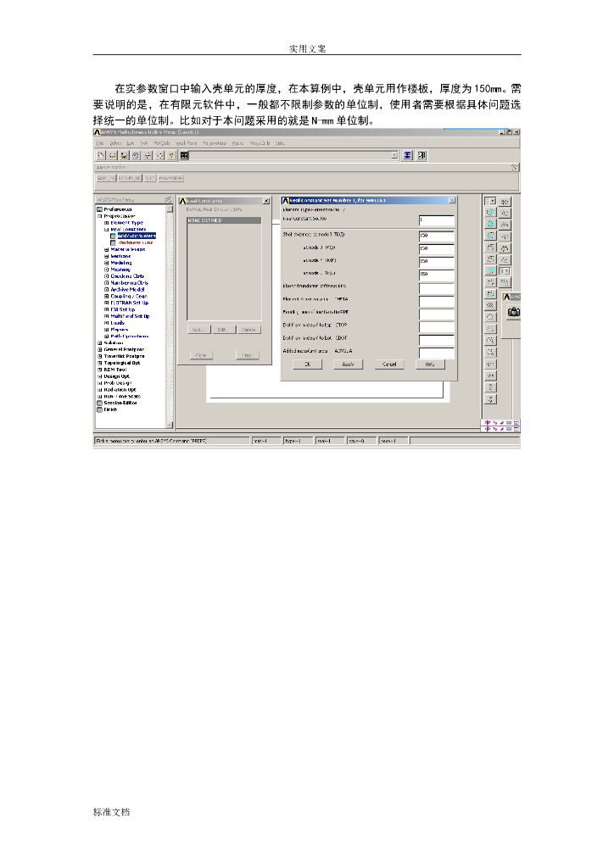Click the Isometric View icon in right toolbar
The width and height of the screenshot is (614, 868).
[490, 213]
